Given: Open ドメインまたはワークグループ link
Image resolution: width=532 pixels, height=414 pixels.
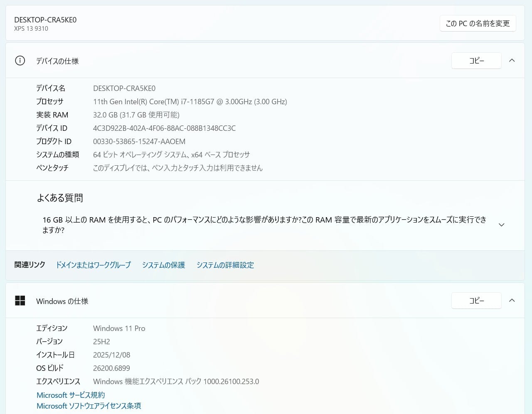Looking at the screenshot, I should pos(93,265).
